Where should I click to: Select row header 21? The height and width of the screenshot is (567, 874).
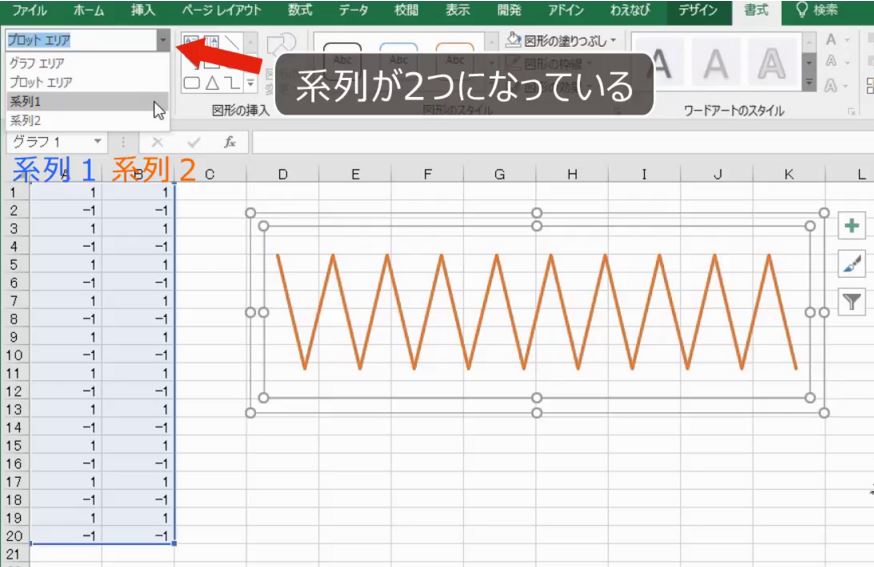tap(14, 554)
